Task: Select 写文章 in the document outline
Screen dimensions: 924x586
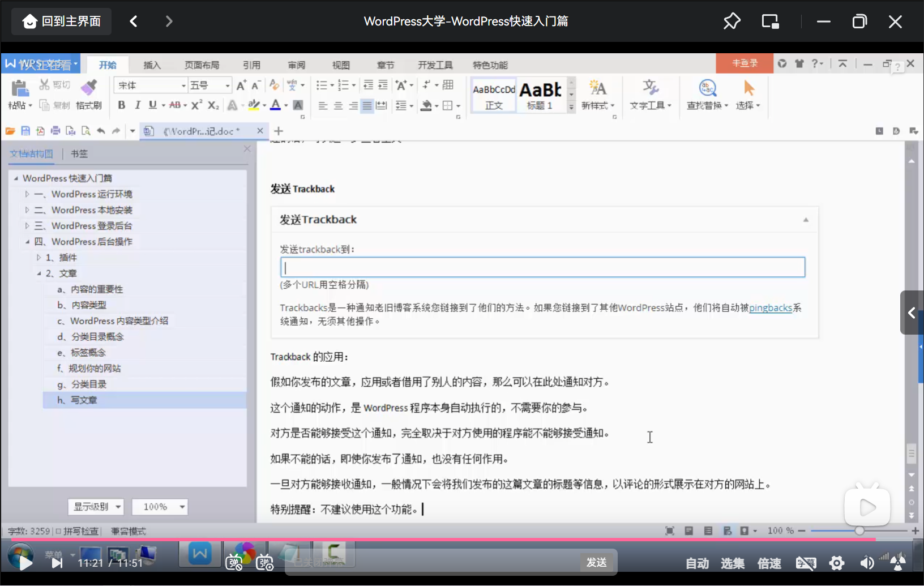Action: pos(144,400)
